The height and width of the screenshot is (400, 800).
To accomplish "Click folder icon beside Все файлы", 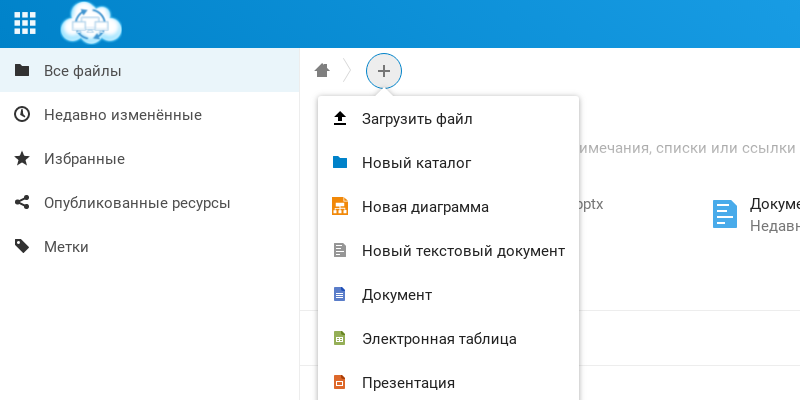I will tap(22, 70).
